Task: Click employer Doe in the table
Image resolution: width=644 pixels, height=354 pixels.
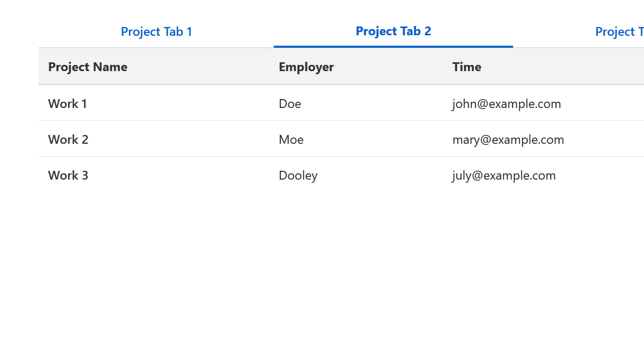Action: (x=290, y=104)
